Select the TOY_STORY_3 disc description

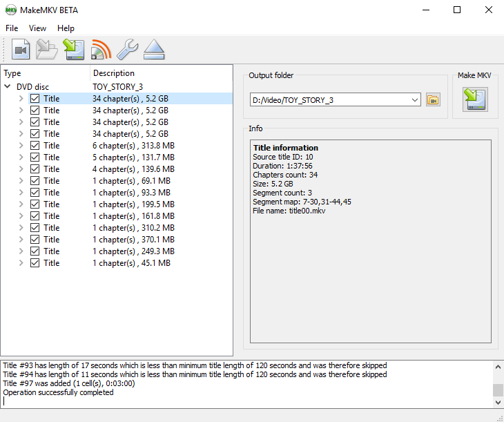click(117, 87)
